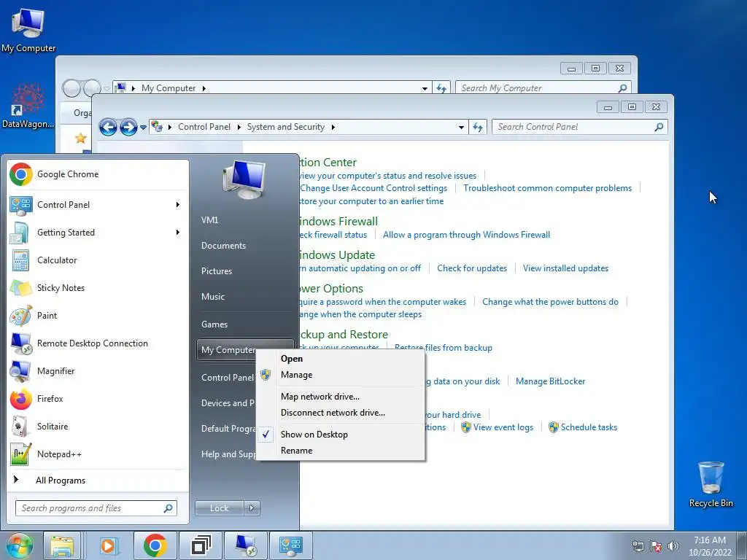Select Map network drive option
Screen dimensions: 747x560
[x=340, y=396]
